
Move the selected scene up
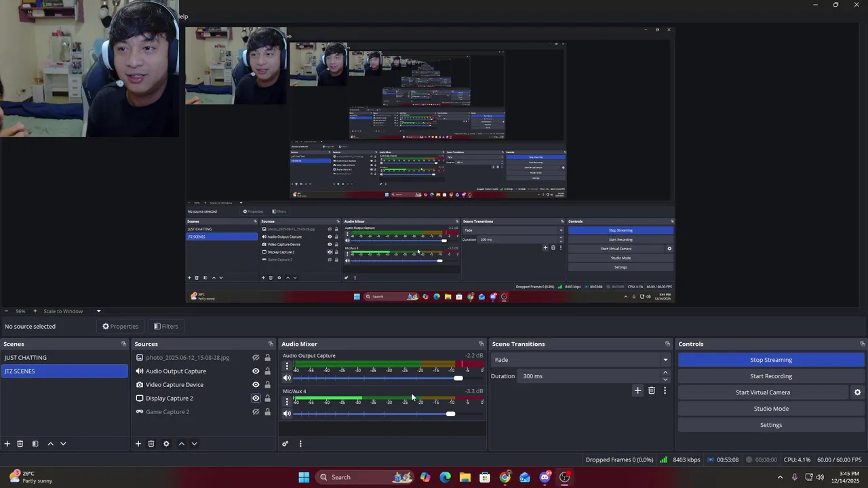[x=50, y=444]
